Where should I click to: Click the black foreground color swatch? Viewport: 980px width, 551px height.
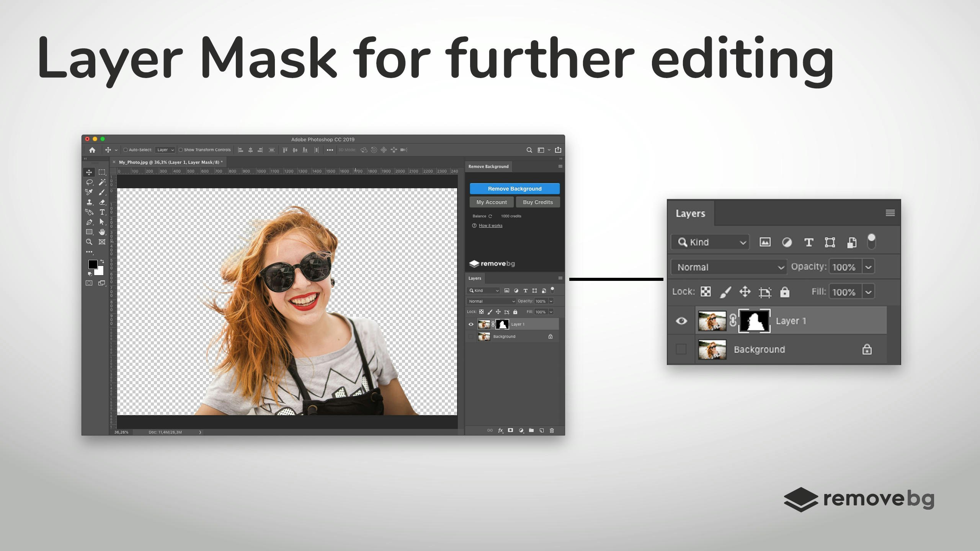(93, 264)
